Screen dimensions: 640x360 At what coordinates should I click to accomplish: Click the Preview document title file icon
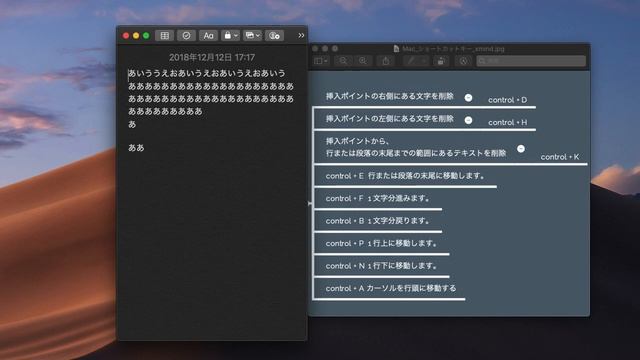point(396,49)
